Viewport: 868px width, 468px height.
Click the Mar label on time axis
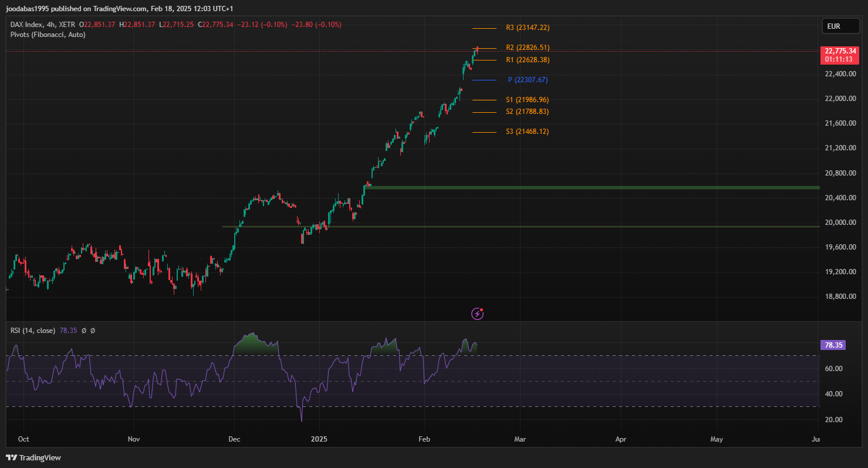pyautogui.click(x=520, y=439)
